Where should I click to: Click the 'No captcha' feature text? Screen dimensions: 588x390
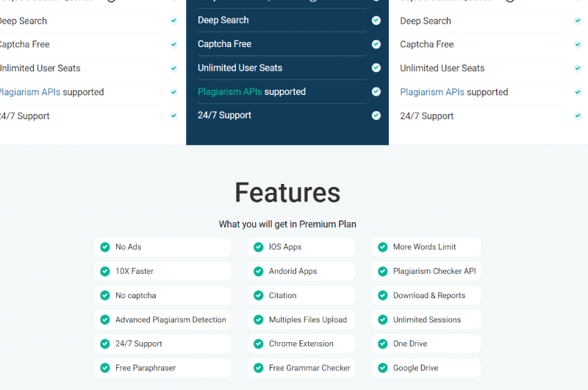136,295
